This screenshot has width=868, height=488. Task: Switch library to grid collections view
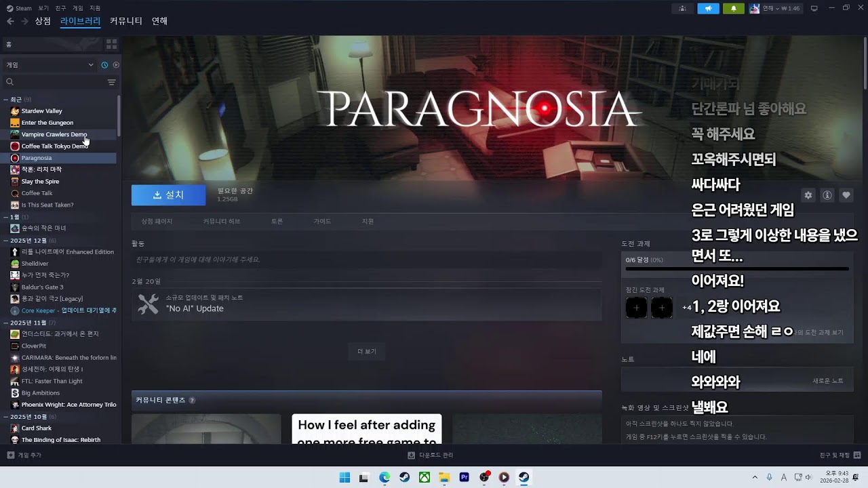pyautogui.click(x=111, y=44)
